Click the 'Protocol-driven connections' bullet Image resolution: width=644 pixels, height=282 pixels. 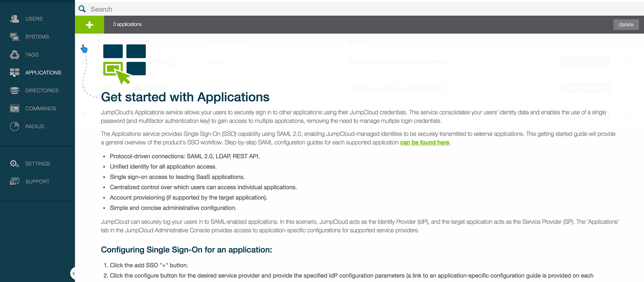tap(185, 156)
